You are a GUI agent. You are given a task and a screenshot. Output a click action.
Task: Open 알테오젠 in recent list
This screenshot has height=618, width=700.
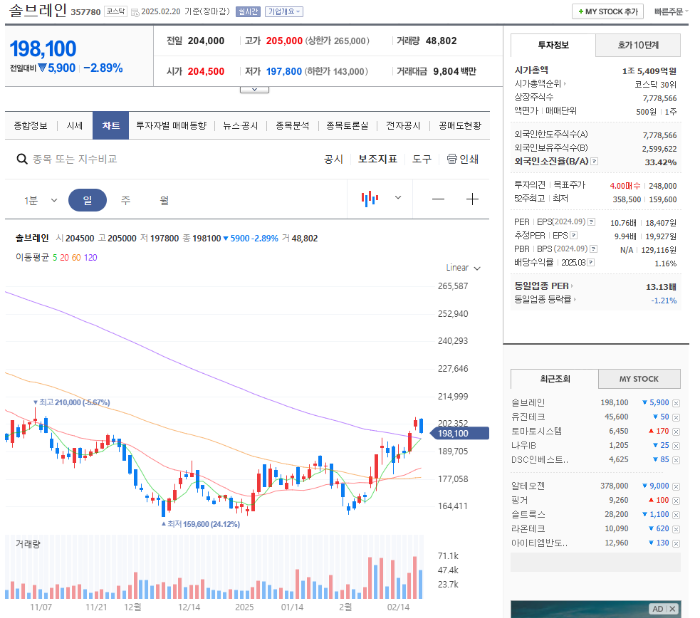(528, 486)
